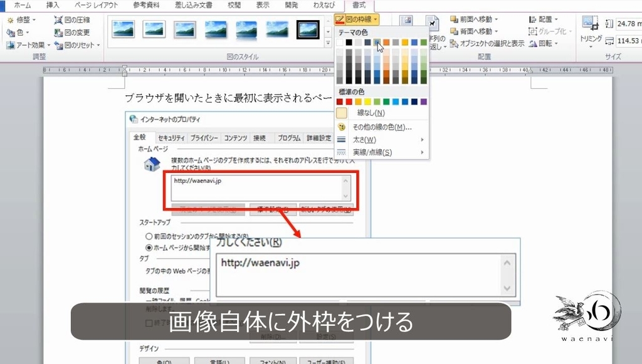The width and height of the screenshot is (642, 364).
Task: Pick the orange theme color swatch in top row
Action: click(386, 42)
